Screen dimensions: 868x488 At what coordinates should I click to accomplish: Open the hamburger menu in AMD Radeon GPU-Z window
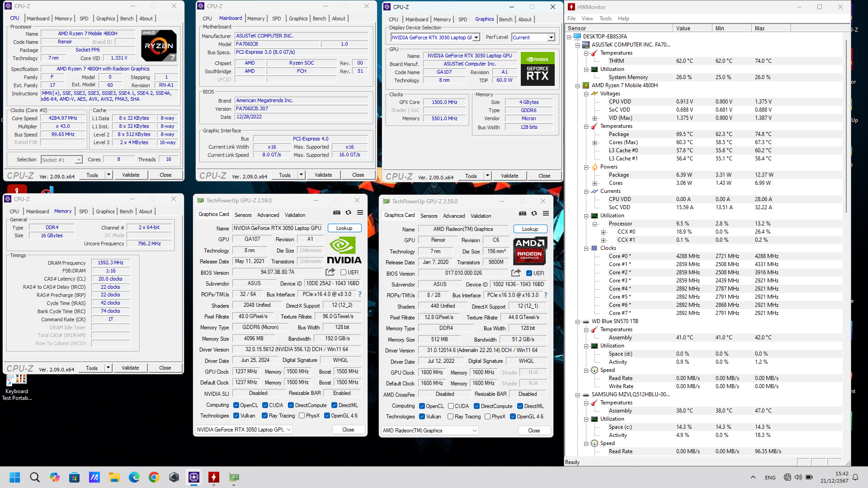pos(546,213)
